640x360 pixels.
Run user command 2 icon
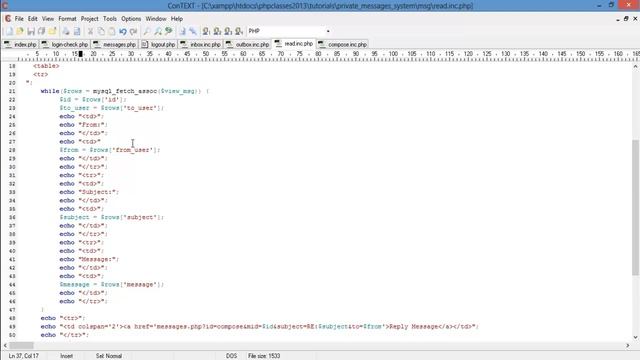point(217,31)
